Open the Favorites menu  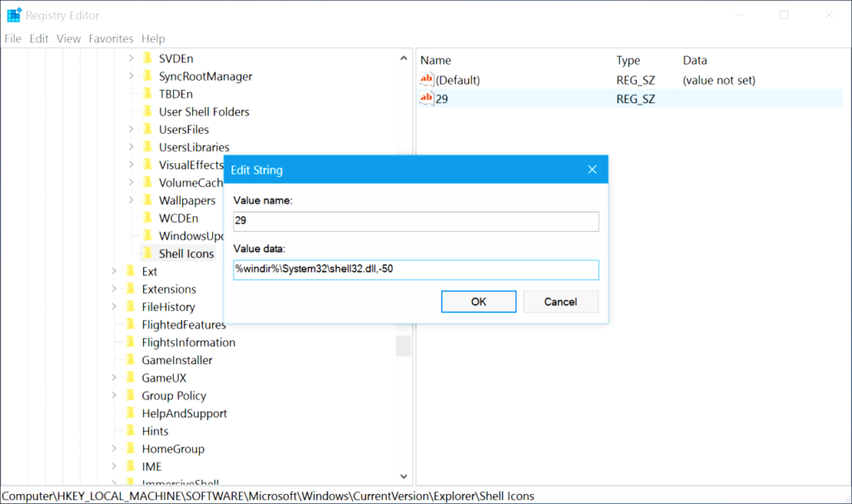coord(111,38)
